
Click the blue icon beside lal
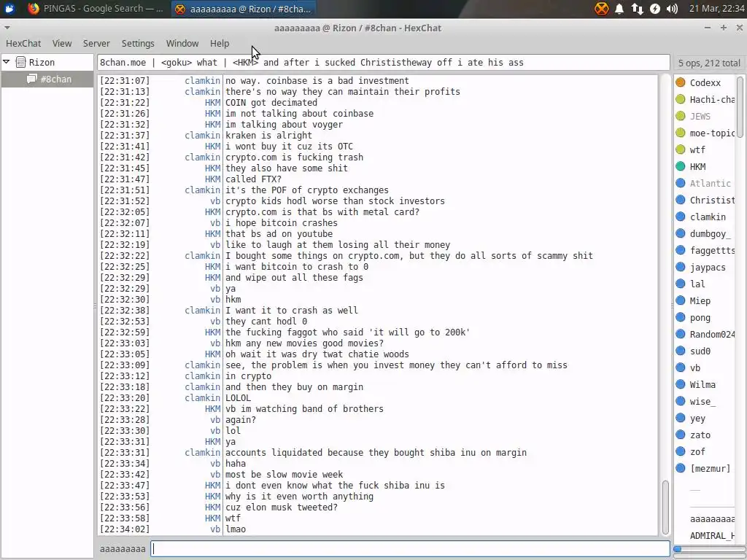point(681,284)
